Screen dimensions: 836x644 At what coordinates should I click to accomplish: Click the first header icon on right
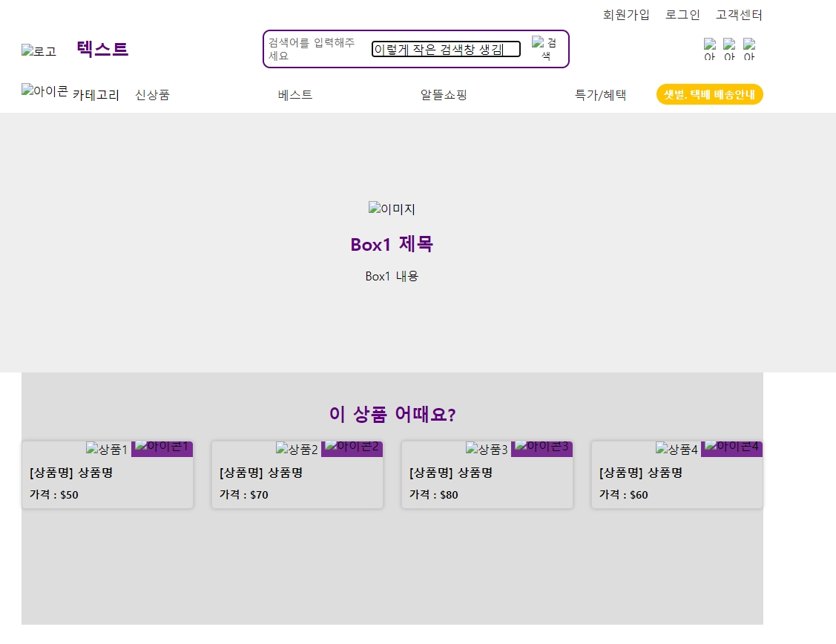click(x=710, y=50)
